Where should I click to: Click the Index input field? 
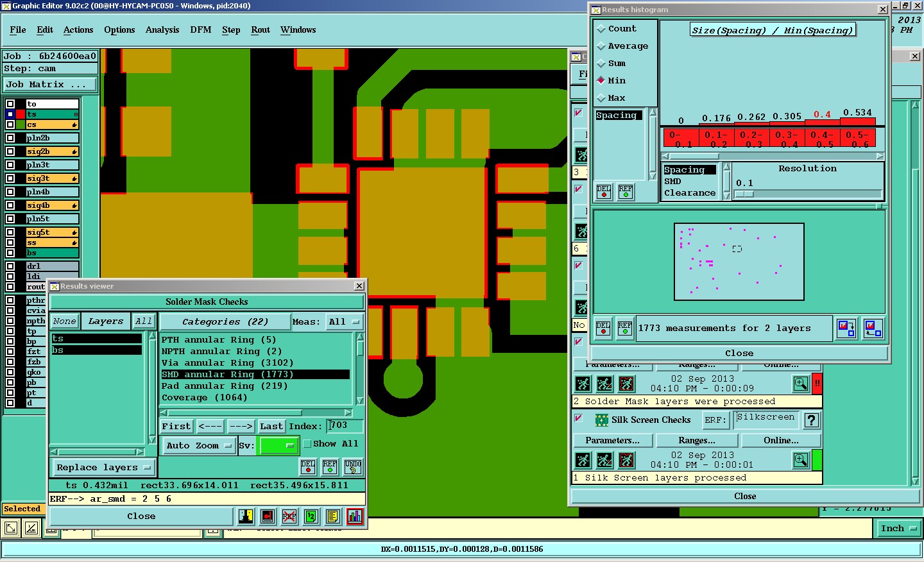pos(345,426)
